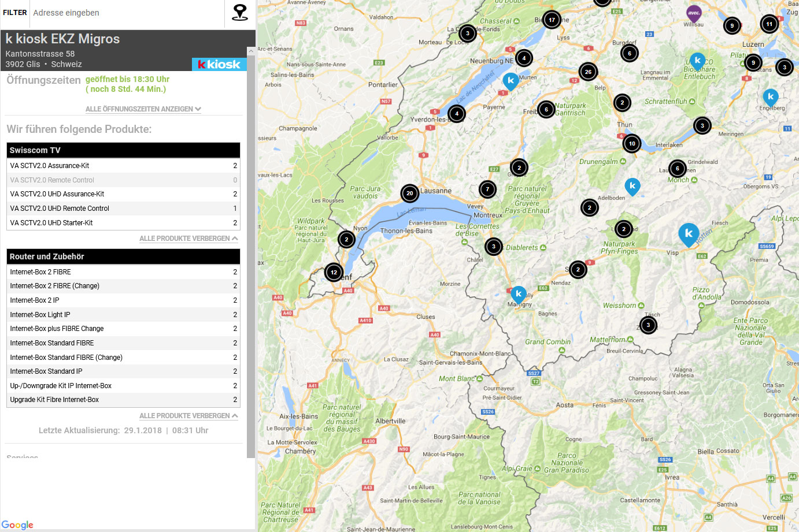Select row VA SCTV2.0 UHD Remote Control
Screen dimensions: 799x532
point(123,209)
